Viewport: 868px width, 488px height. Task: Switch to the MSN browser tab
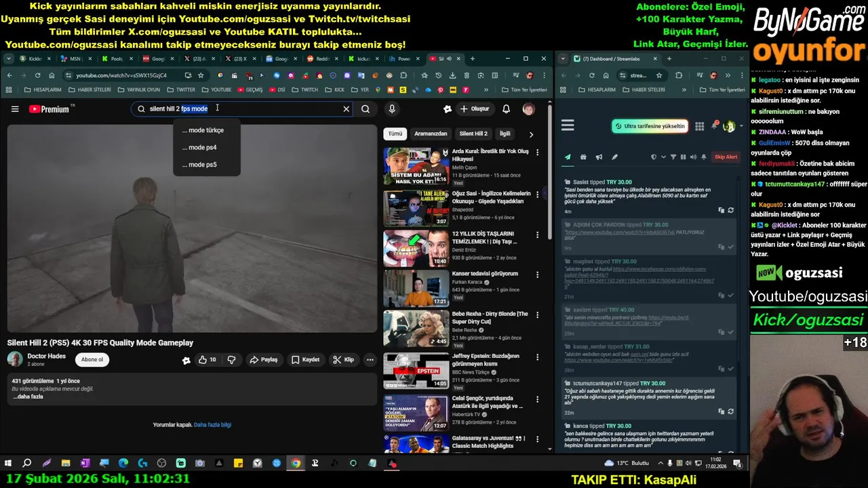71,59
